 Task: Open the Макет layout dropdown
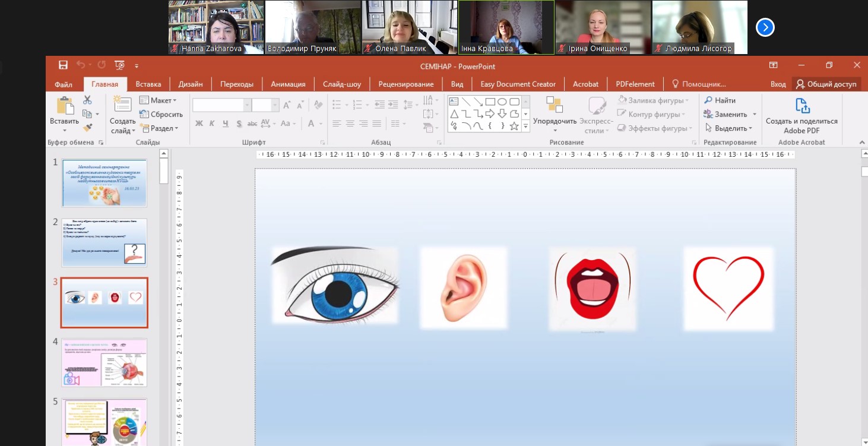158,100
